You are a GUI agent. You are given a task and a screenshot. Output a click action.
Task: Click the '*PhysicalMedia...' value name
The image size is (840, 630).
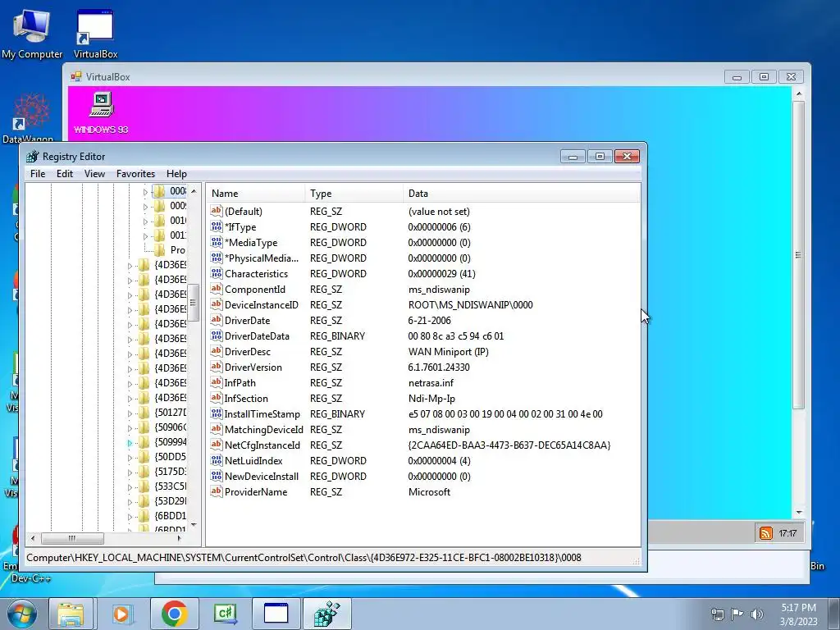[262, 258]
